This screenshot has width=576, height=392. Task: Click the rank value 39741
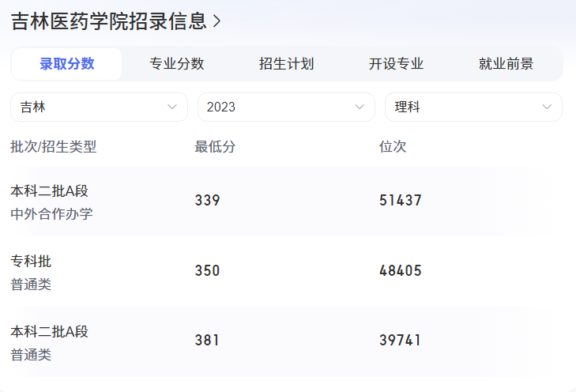(400, 340)
